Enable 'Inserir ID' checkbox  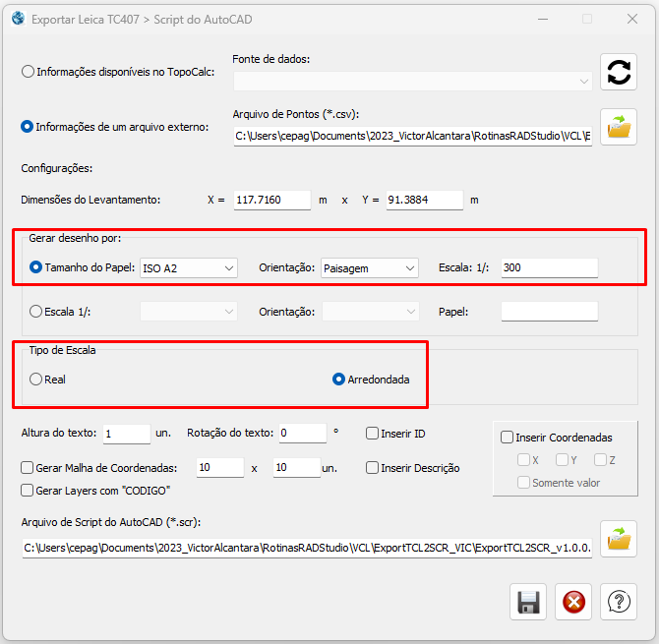(x=373, y=434)
